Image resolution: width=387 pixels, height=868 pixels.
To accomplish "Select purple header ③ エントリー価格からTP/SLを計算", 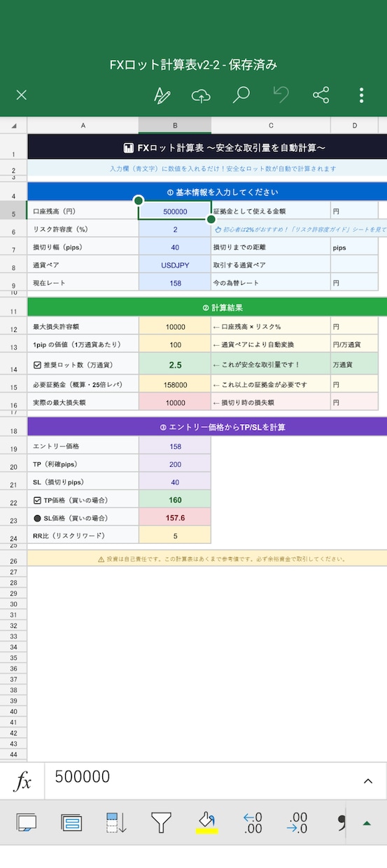I will click(207, 426).
